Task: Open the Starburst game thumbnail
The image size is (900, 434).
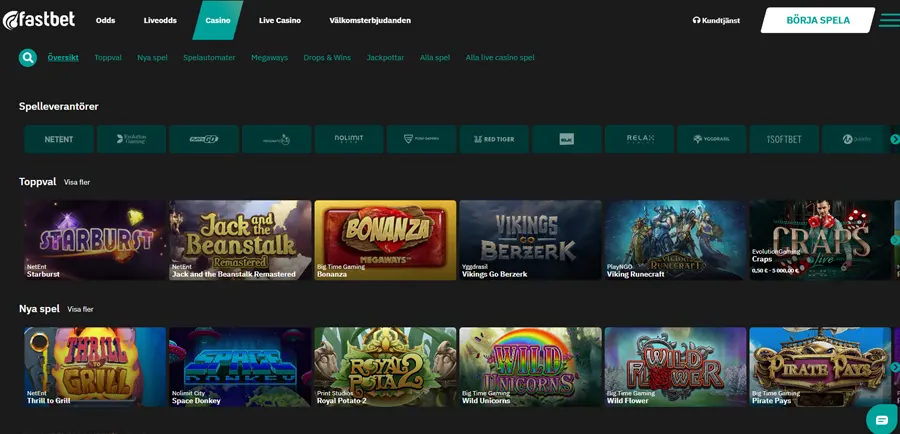Action: click(x=95, y=240)
